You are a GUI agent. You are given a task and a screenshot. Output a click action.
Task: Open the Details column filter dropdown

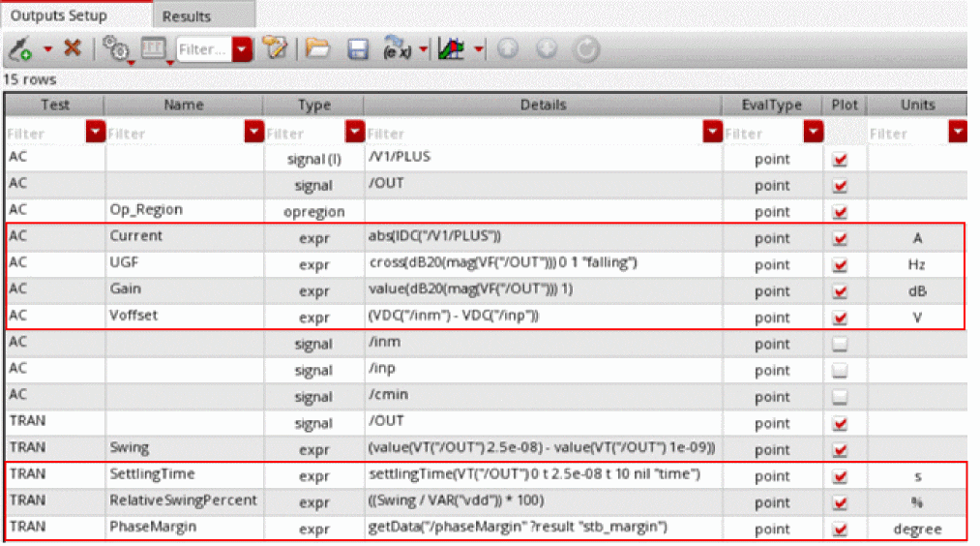point(713,134)
